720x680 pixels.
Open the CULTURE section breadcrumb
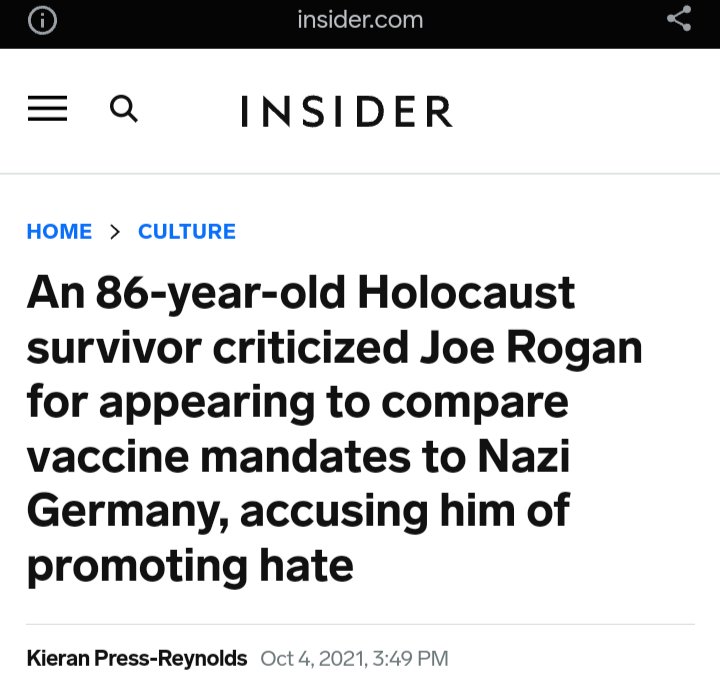pyautogui.click(x=187, y=232)
